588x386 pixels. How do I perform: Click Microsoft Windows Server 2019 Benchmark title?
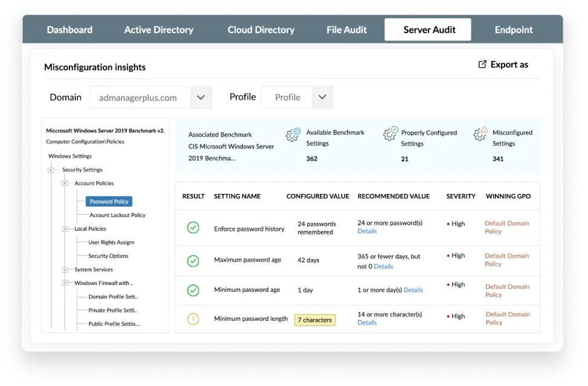[105, 131]
